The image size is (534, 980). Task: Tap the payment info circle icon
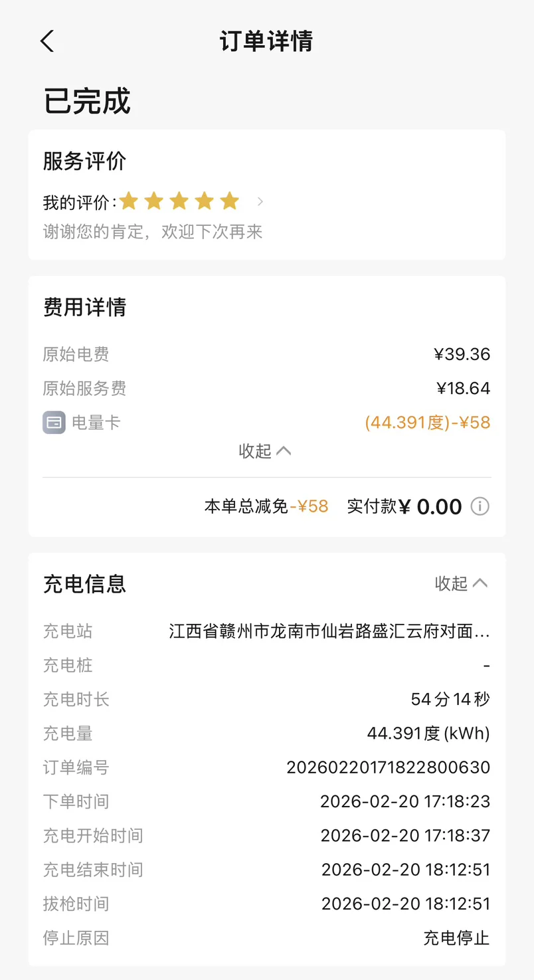click(480, 507)
